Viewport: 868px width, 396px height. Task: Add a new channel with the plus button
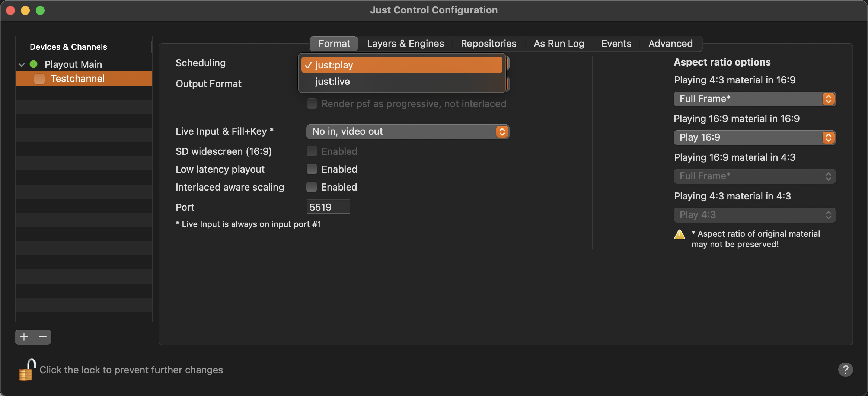point(24,337)
